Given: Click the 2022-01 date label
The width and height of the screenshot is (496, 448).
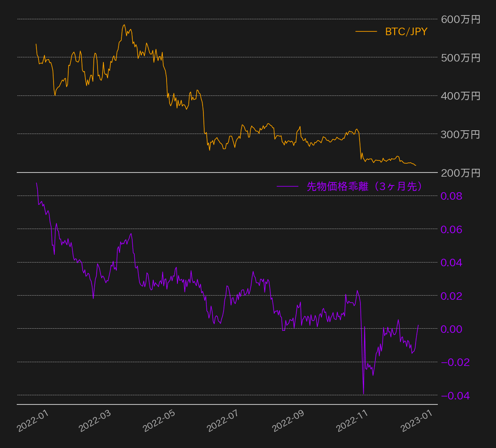Looking at the screenshot, I should point(33,420).
